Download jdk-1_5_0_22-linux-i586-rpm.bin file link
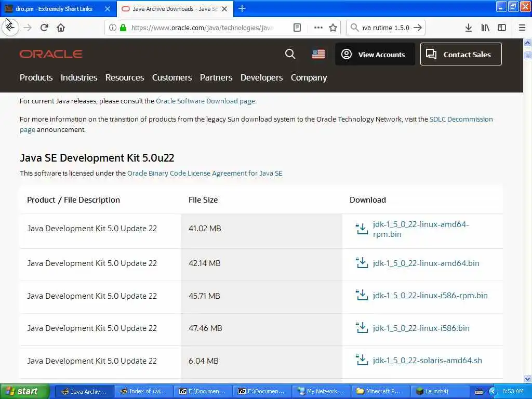This screenshot has width=532, height=399. [430, 296]
